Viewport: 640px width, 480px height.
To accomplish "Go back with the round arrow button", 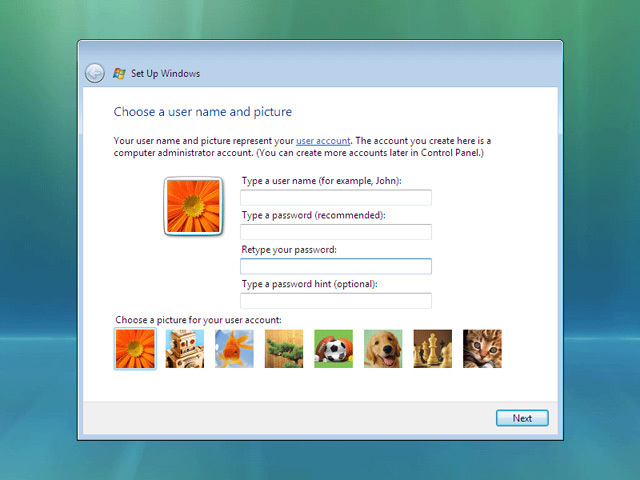I will tap(95, 73).
